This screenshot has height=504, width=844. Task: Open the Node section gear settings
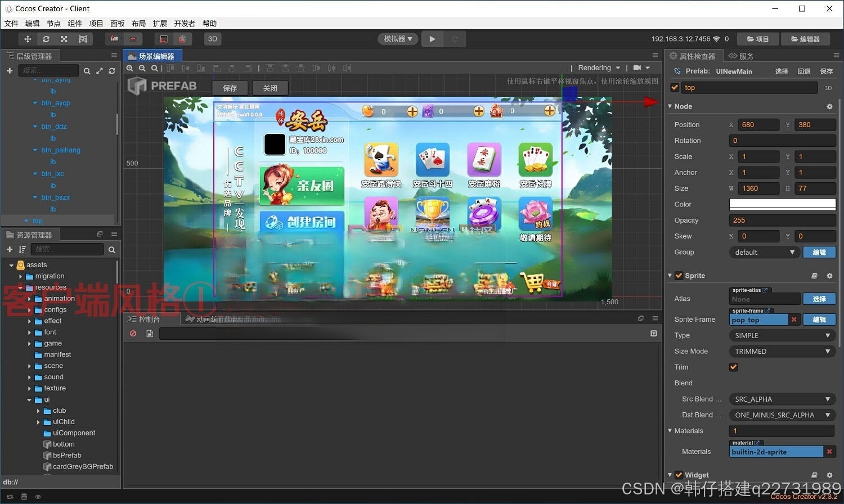(829, 106)
